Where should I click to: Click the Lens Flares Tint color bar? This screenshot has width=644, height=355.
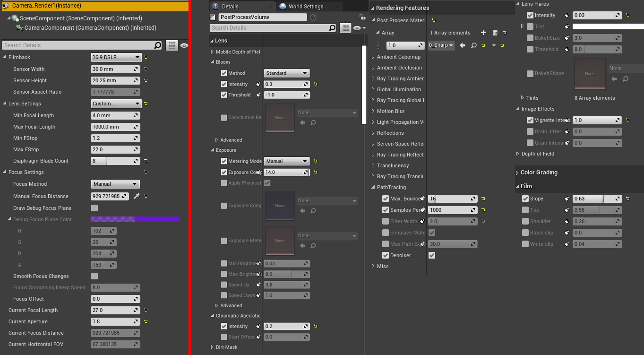coord(608,26)
